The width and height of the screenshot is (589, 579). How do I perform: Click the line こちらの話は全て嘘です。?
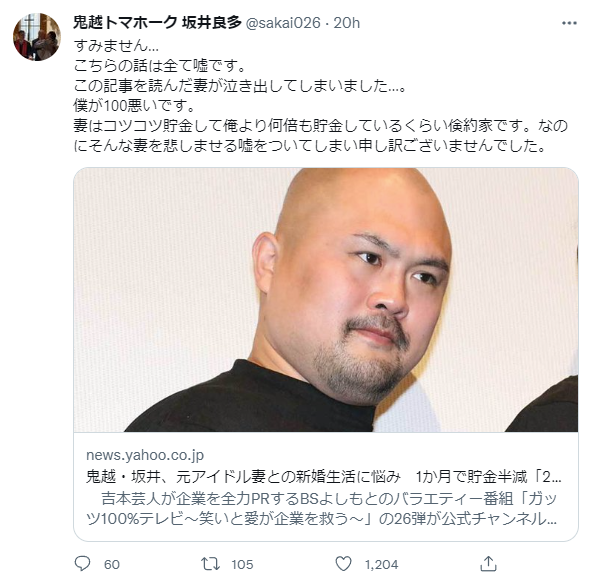tap(160, 66)
